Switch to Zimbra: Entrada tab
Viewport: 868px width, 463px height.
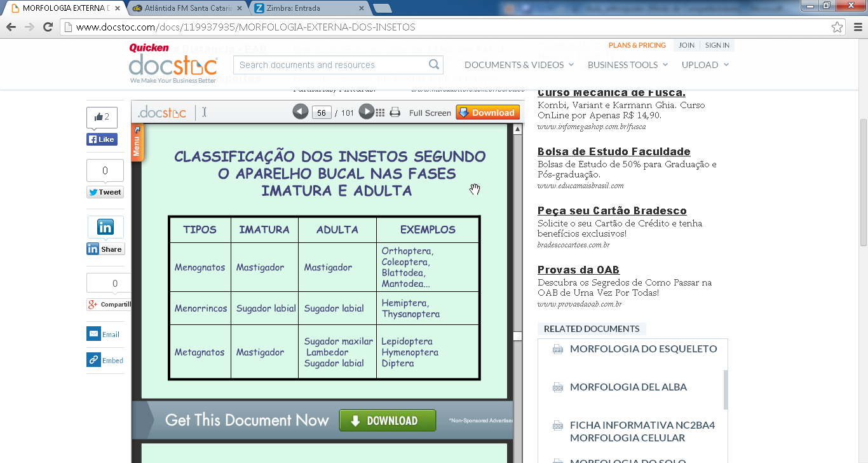point(305,8)
